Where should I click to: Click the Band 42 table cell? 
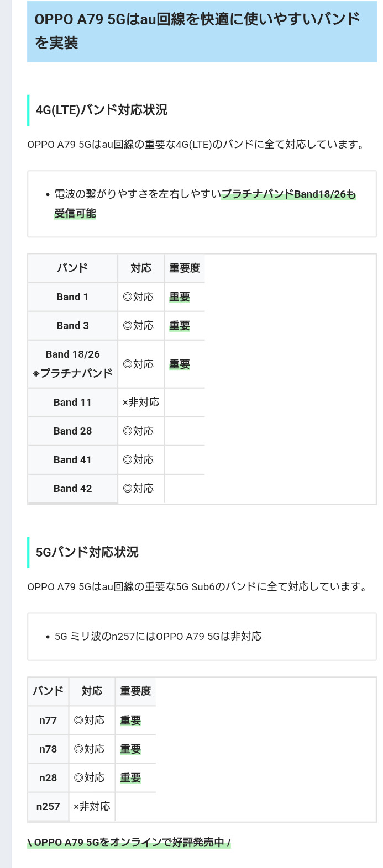(x=72, y=489)
